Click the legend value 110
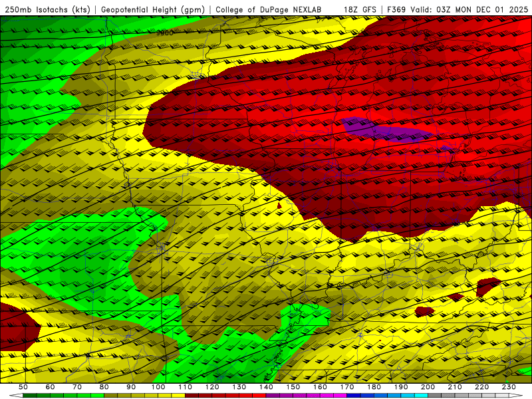Screen dimensions: 532x399 (x=186, y=387)
